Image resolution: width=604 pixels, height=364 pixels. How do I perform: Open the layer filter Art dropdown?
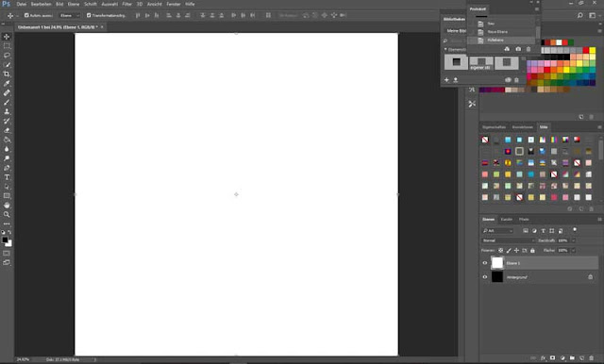point(497,231)
